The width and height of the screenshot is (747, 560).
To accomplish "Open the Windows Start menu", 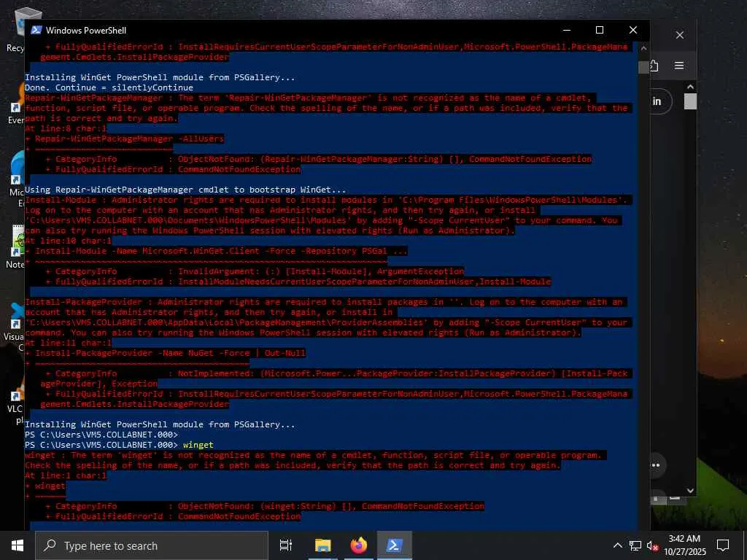I will pos(18,545).
